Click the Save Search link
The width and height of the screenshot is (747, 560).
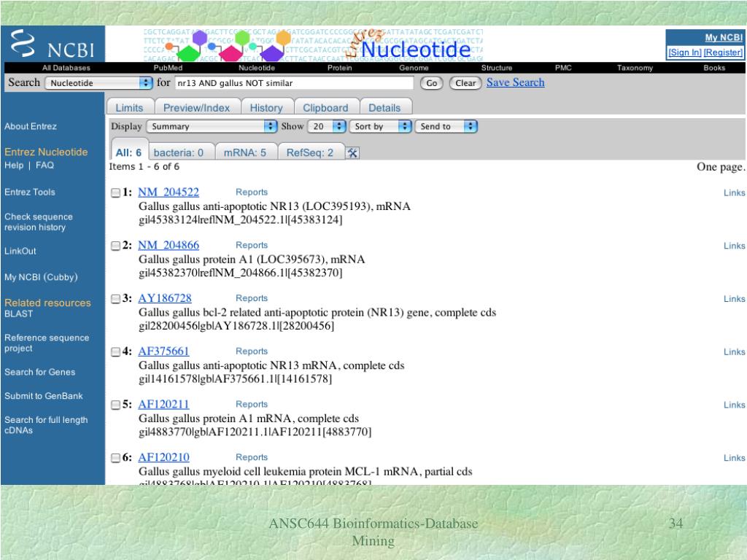(x=516, y=82)
